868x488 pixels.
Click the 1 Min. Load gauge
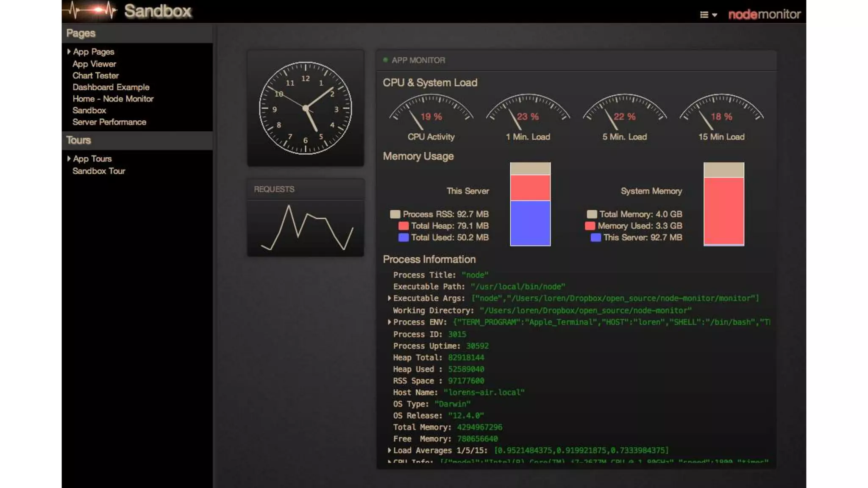click(x=528, y=112)
